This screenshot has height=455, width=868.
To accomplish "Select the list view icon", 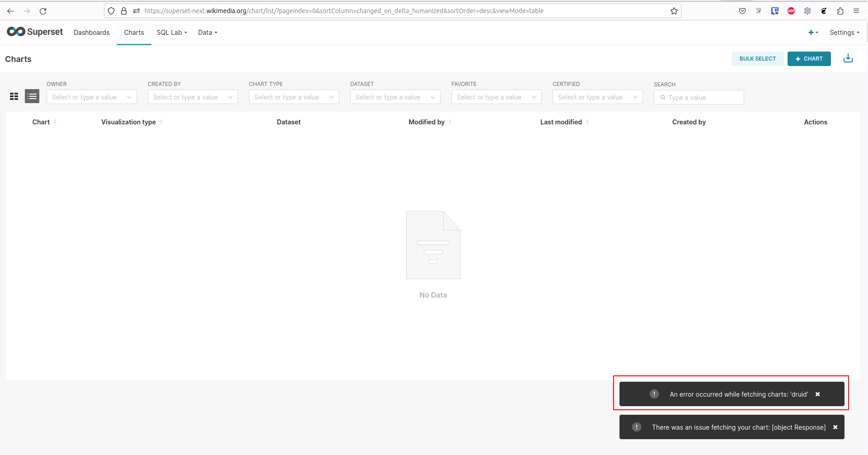I will (x=32, y=96).
